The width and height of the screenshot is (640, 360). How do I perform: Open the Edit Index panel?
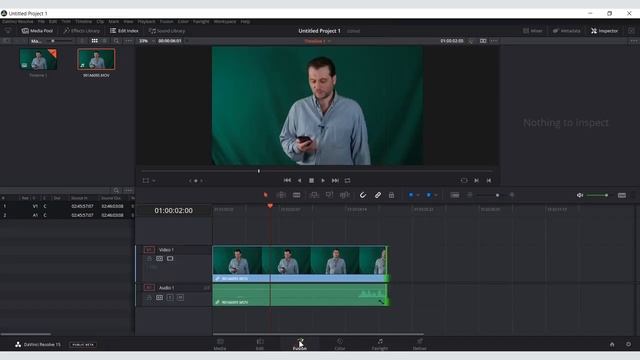tap(124, 31)
